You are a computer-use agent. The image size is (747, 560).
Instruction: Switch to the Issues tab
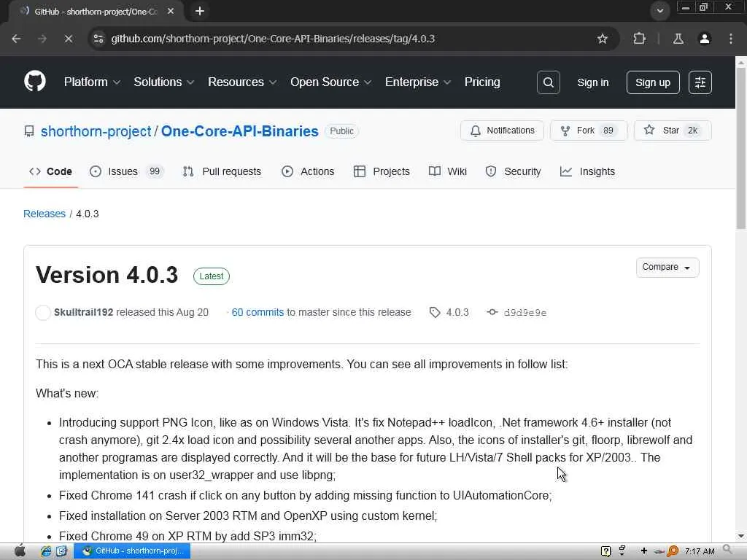pyautogui.click(x=127, y=171)
